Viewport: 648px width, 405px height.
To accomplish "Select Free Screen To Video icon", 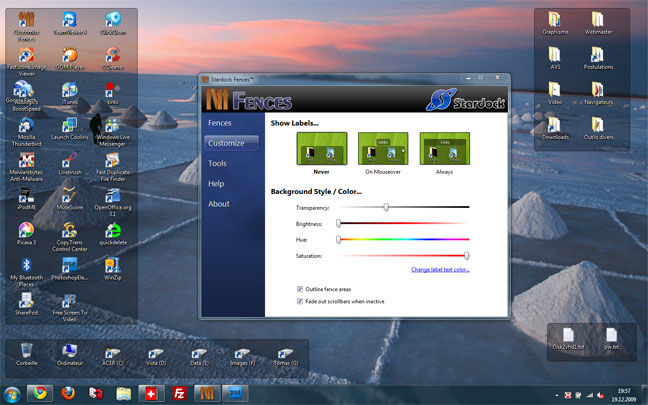I will (70, 307).
